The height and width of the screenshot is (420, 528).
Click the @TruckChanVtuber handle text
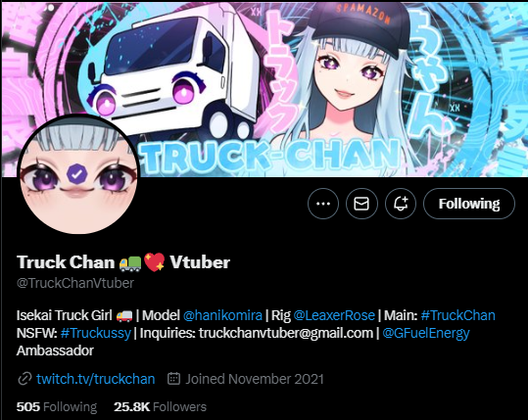click(75, 283)
